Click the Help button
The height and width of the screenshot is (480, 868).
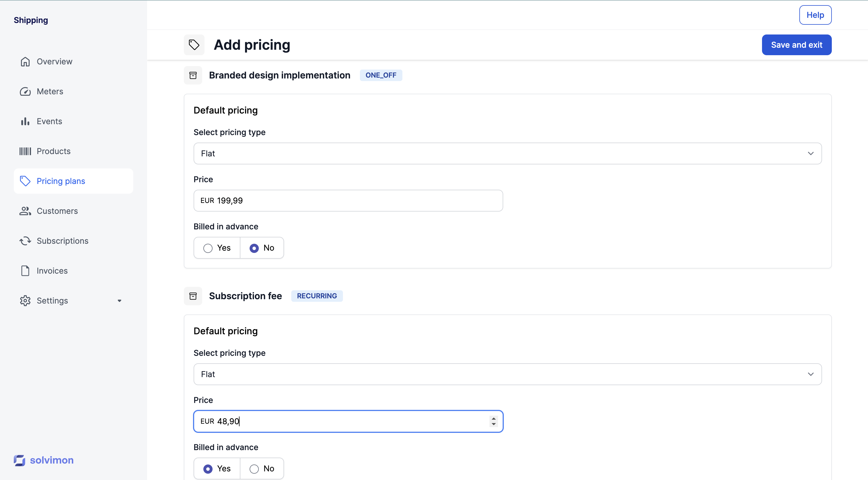coord(815,15)
